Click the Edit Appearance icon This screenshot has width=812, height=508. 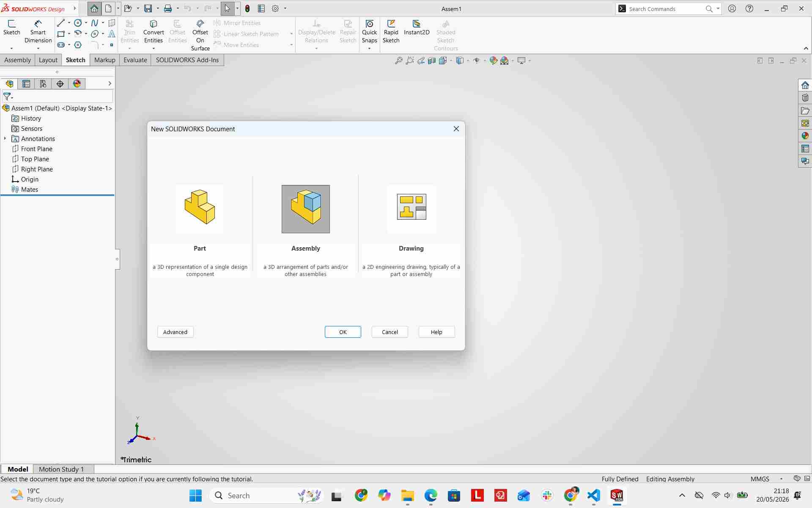[x=493, y=61]
